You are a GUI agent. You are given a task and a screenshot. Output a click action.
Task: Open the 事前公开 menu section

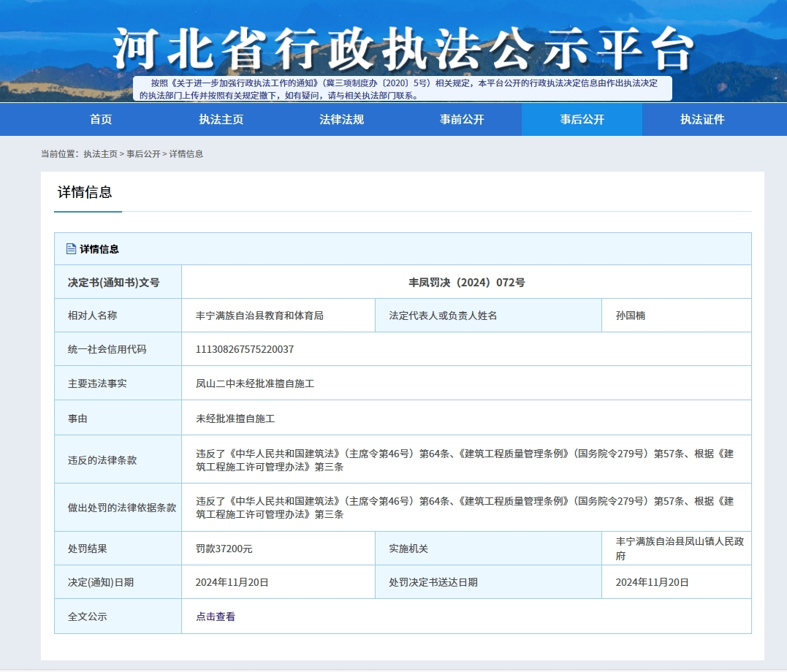[x=462, y=120]
